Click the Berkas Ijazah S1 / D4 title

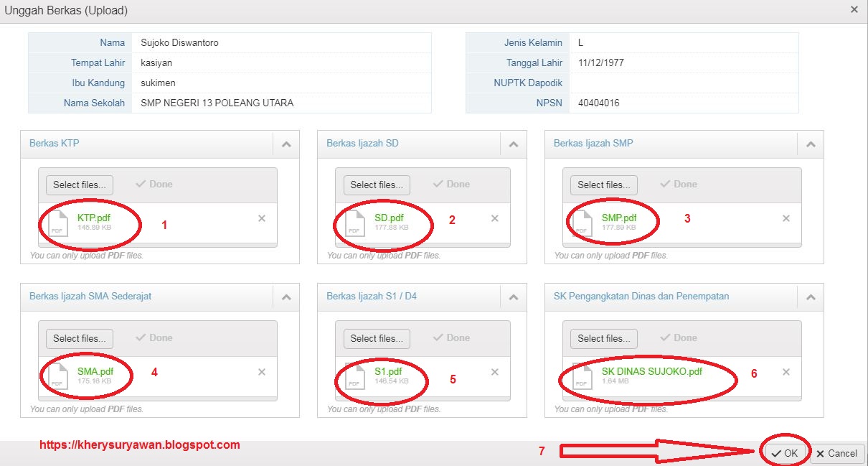point(372,296)
